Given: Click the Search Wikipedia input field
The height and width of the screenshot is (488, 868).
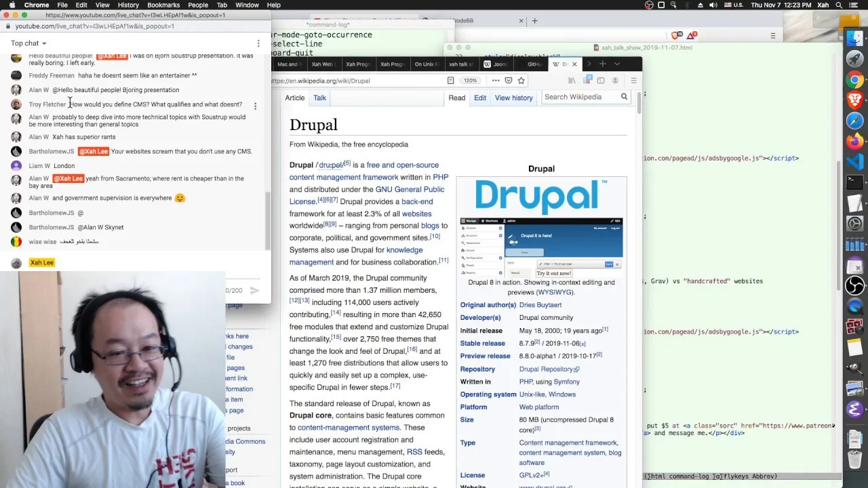Looking at the screenshot, I should coord(580,97).
